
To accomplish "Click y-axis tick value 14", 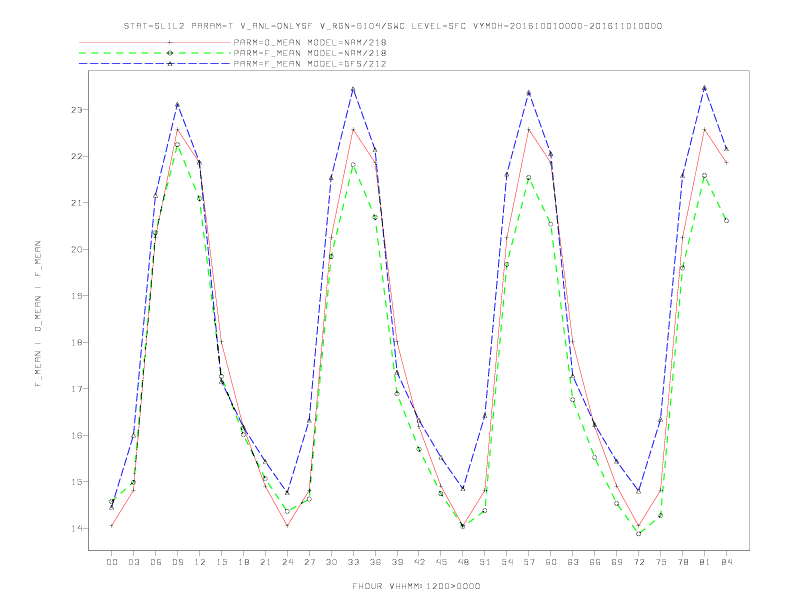I will coord(76,529).
